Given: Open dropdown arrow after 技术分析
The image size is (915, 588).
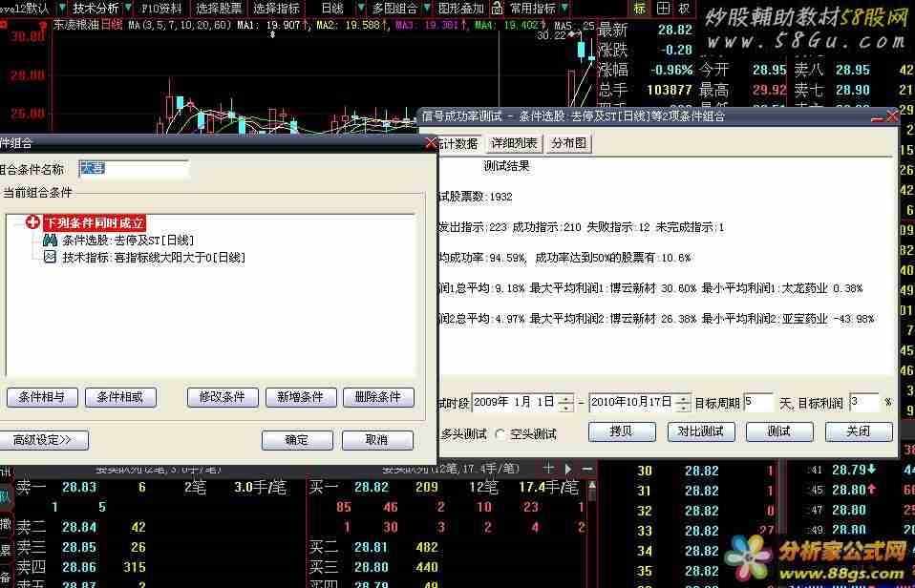Looking at the screenshot, I should 128,9.
